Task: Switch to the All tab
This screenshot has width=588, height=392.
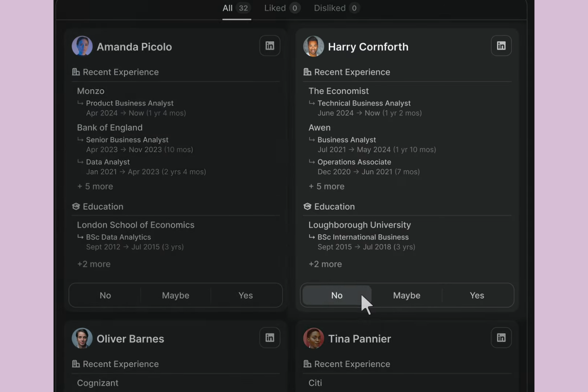Action: click(236, 8)
